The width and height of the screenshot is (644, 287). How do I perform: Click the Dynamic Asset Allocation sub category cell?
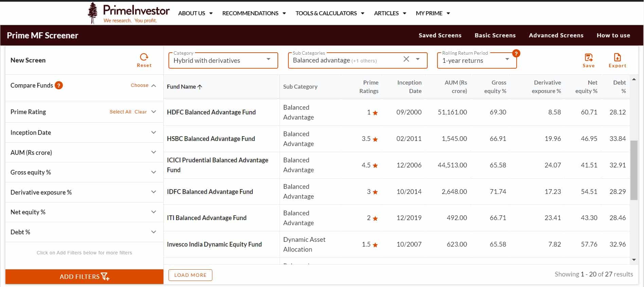point(304,244)
